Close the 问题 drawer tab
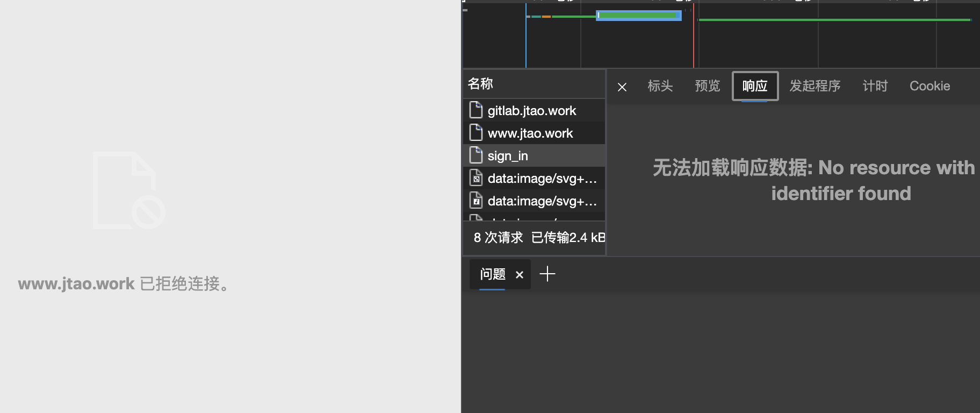This screenshot has width=980, height=413. point(519,275)
